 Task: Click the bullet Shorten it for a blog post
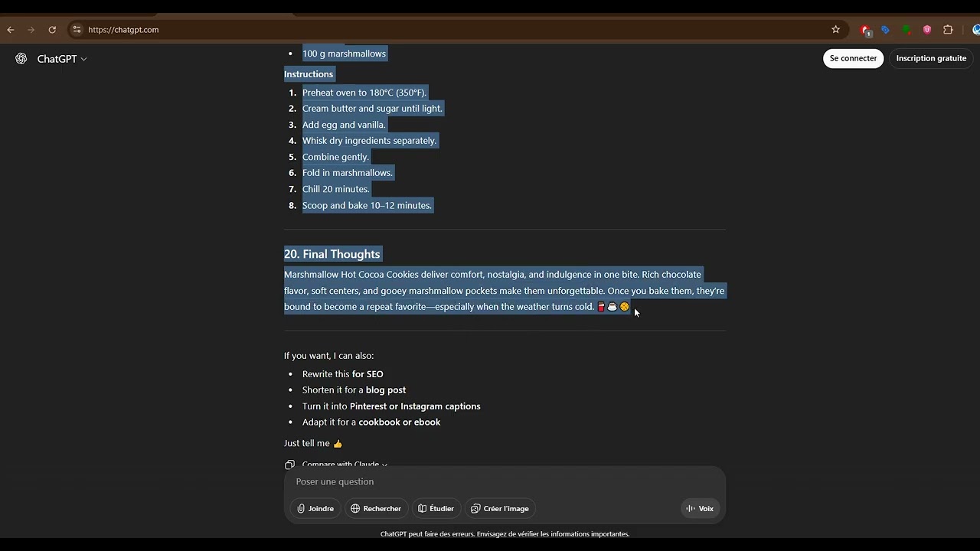(x=354, y=390)
